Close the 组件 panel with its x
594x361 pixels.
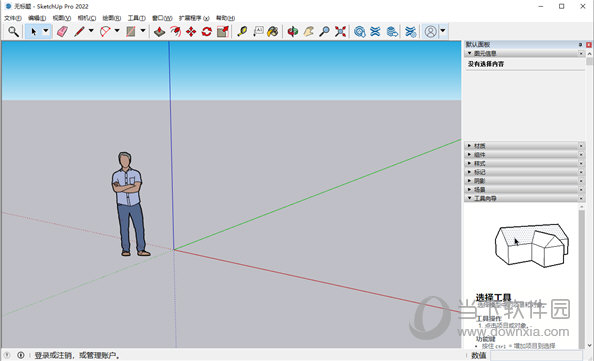coord(581,155)
